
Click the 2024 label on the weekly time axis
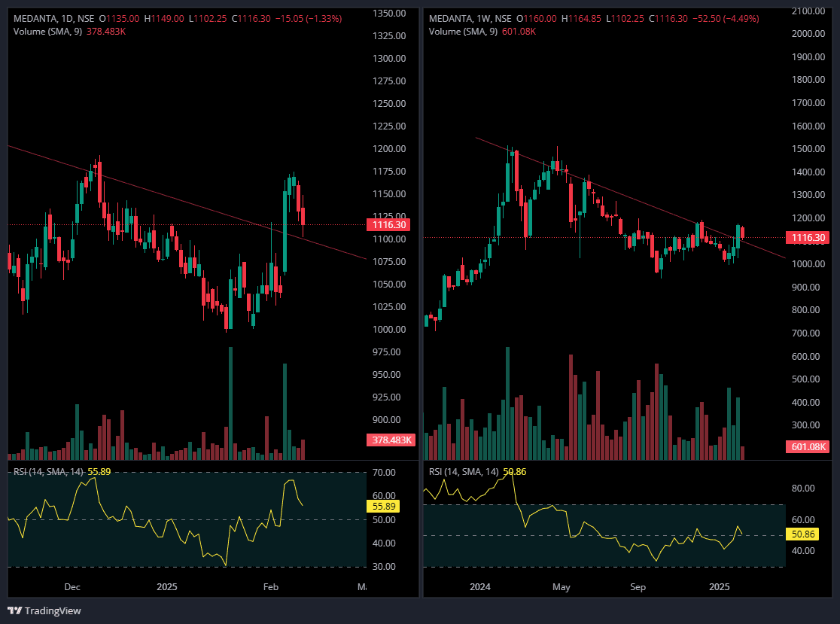point(480,587)
